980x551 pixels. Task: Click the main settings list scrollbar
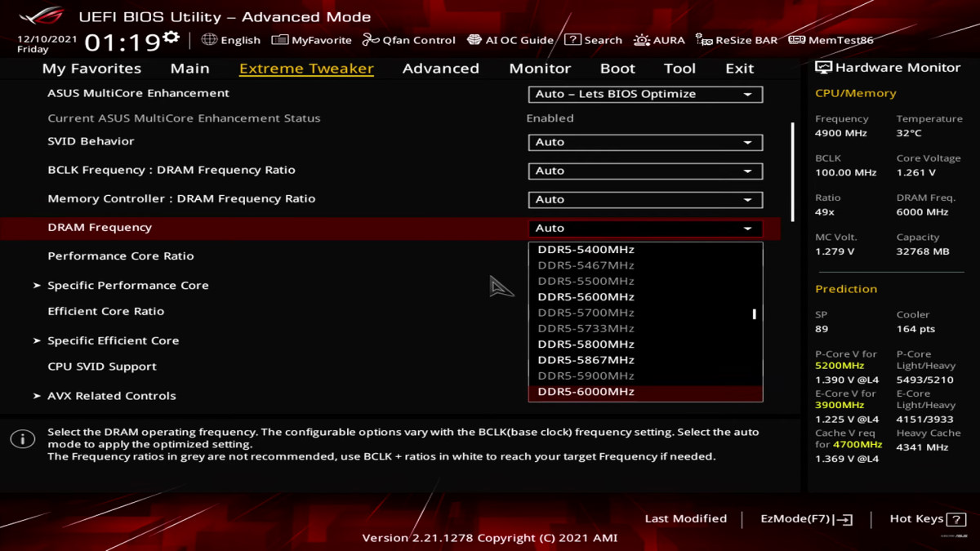click(x=792, y=171)
